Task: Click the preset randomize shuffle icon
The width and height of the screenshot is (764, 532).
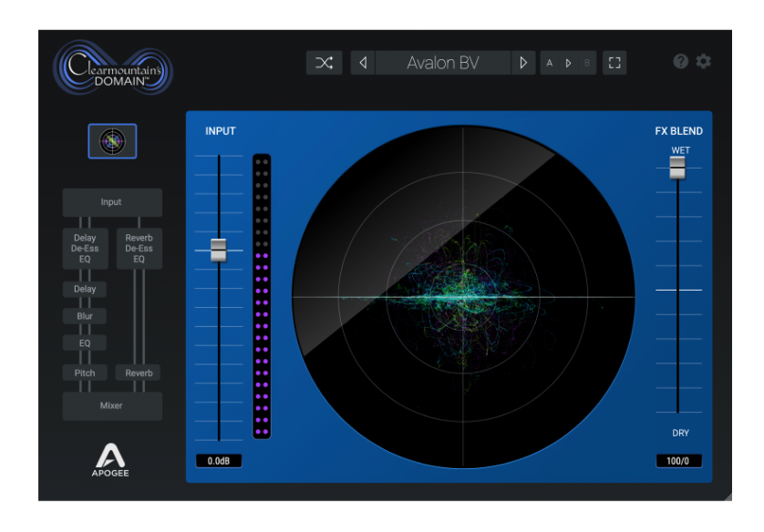Action: point(324,63)
